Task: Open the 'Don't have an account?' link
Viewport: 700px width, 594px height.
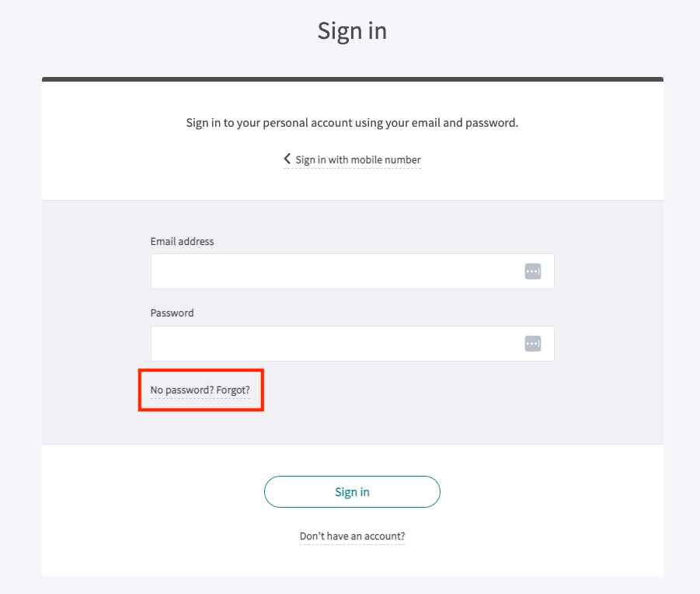Action: tap(352, 536)
